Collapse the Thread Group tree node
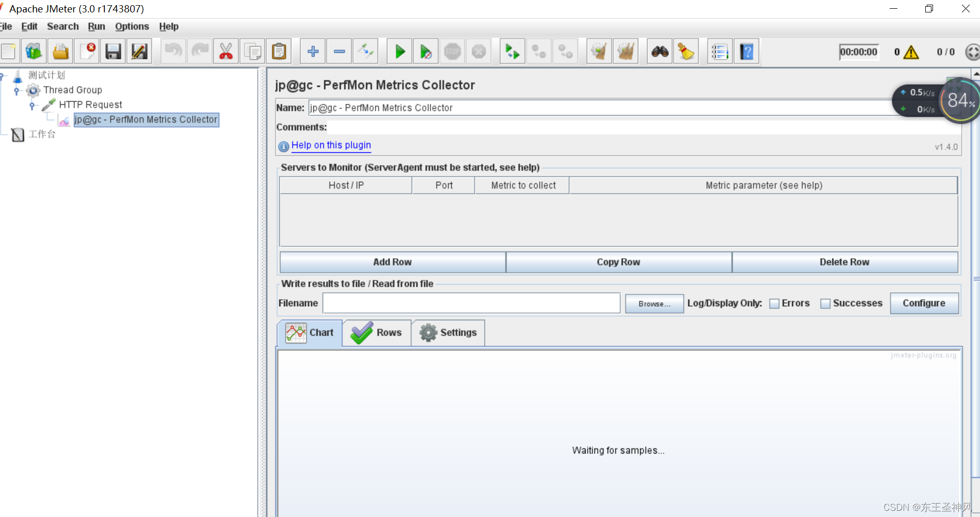Image resolution: width=980 pixels, height=517 pixels. pos(17,91)
